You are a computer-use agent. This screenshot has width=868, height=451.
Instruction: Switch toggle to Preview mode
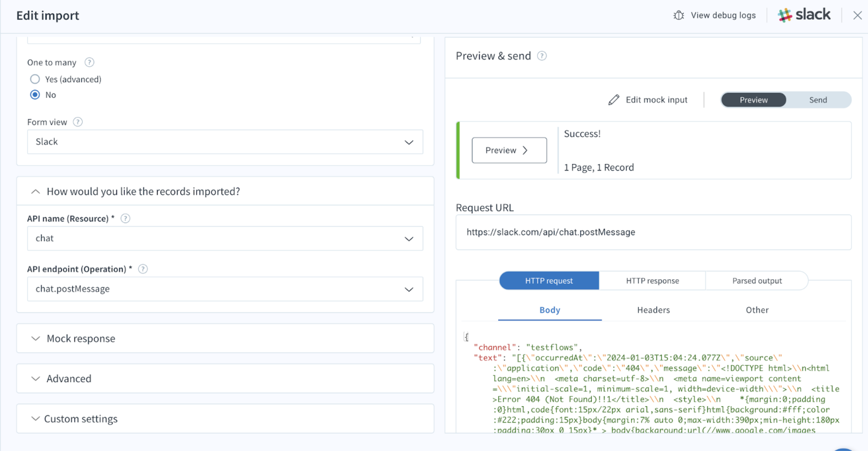(753, 100)
